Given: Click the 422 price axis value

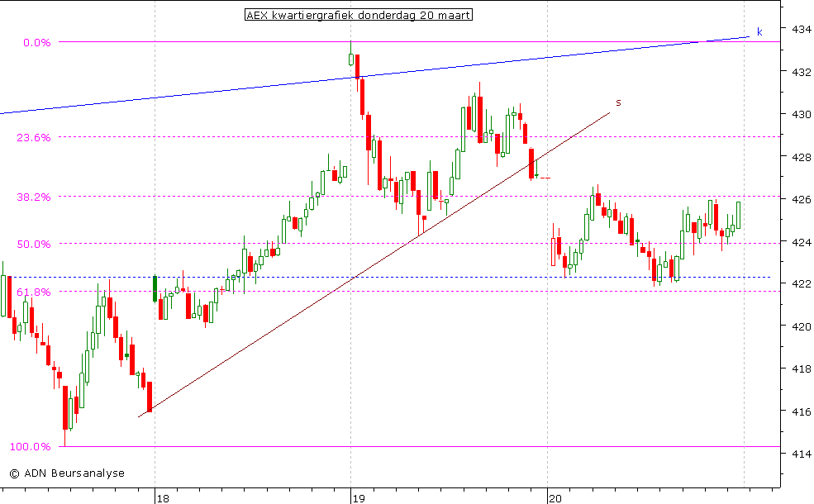Looking at the screenshot, I should pos(801,284).
